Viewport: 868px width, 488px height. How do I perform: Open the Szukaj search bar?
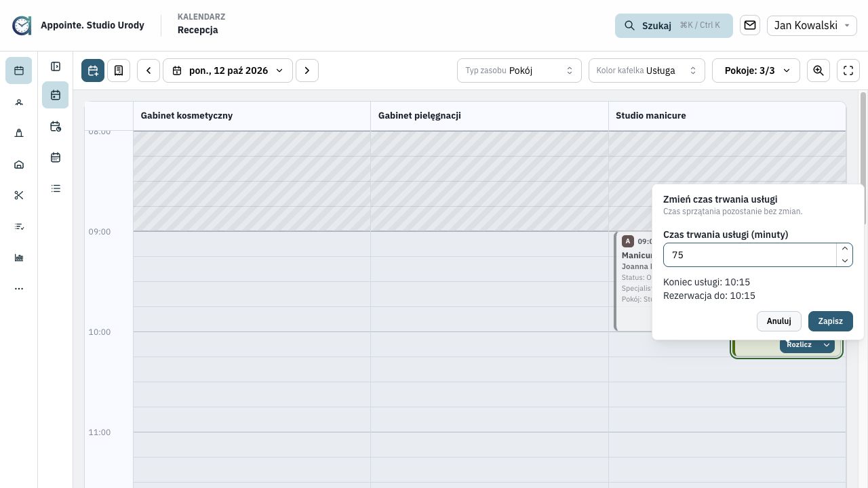(x=674, y=26)
